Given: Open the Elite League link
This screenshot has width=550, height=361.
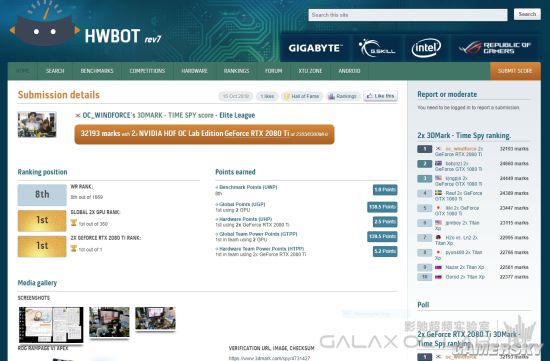Looking at the screenshot, I should pos(237,115).
